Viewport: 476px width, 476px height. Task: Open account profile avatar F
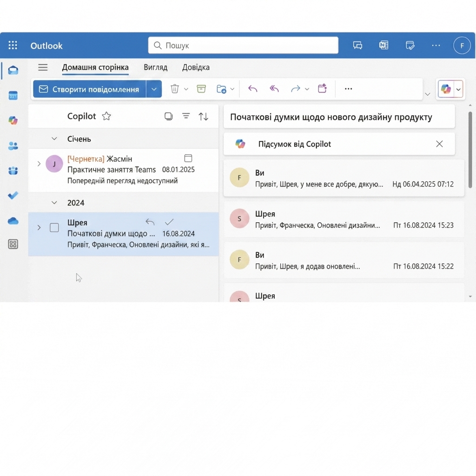click(462, 46)
